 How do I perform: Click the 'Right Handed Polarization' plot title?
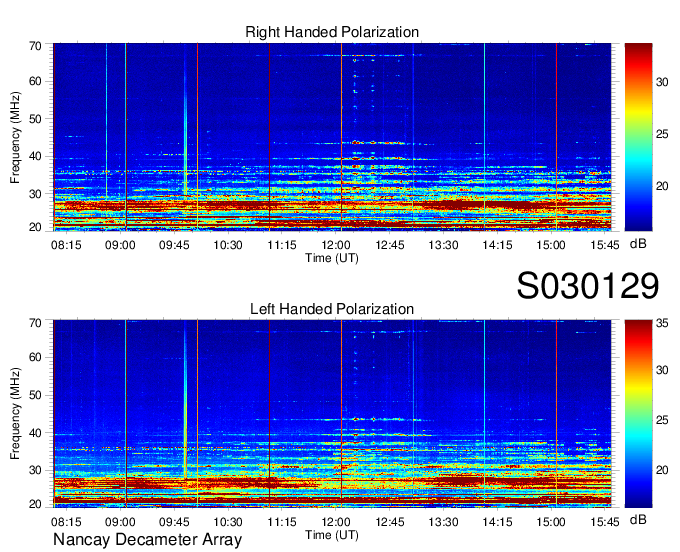[332, 32]
